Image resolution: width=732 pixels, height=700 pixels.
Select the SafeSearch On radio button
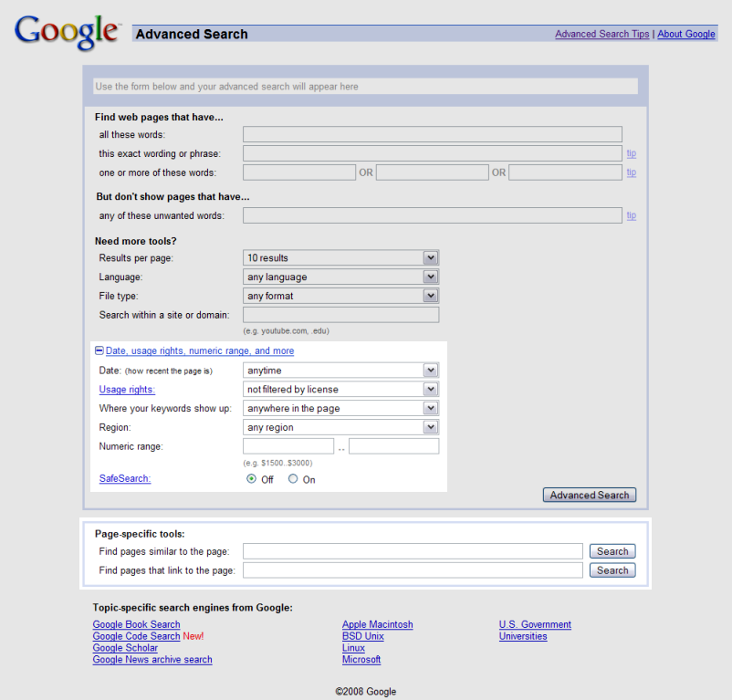293,479
